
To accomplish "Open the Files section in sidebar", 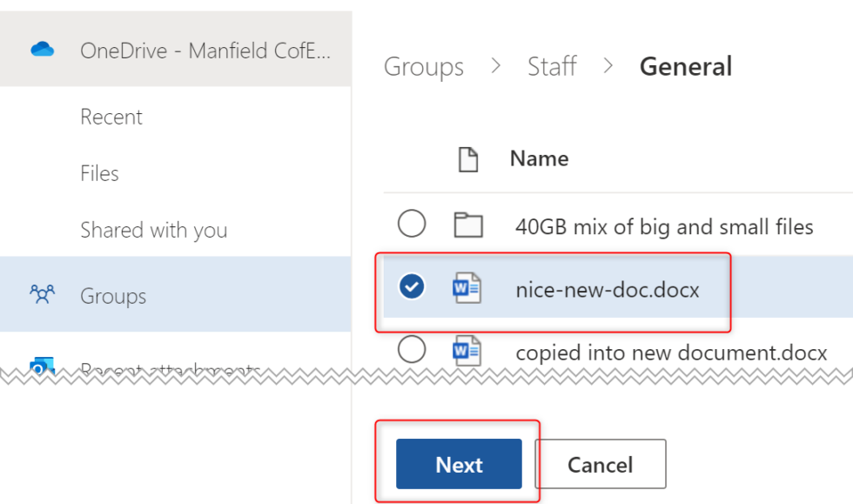I will [99, 173].
